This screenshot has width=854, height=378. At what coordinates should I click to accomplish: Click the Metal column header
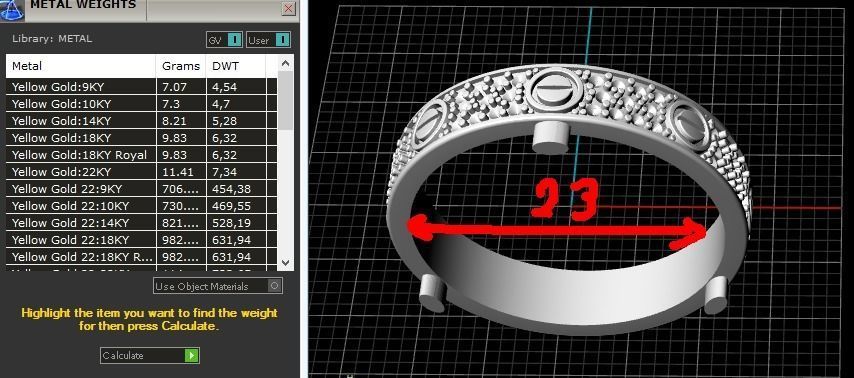click(81, 66)
